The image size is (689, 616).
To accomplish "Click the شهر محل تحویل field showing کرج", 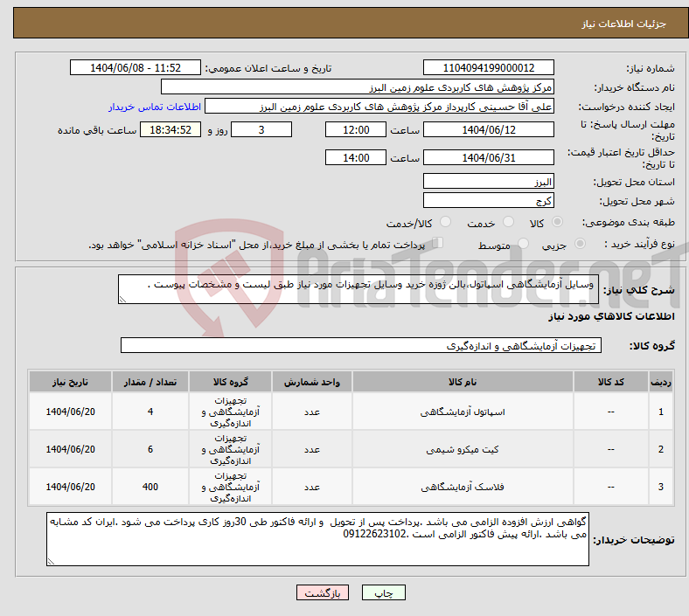I will tap(489, 200).
